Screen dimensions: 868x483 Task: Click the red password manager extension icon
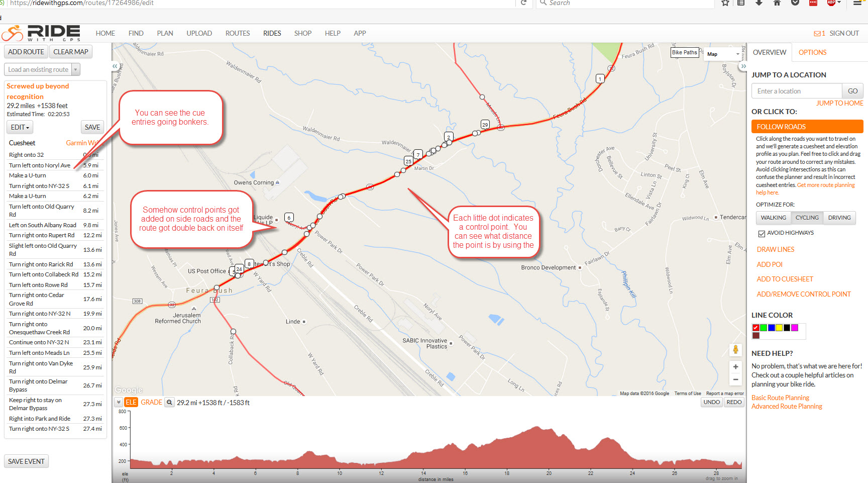813,3
